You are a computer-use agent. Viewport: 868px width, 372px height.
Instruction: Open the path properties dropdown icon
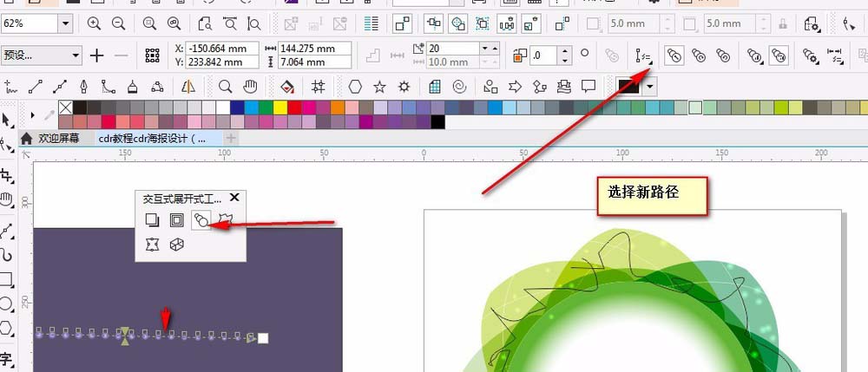pyautogui.click(x=644, y=55)
